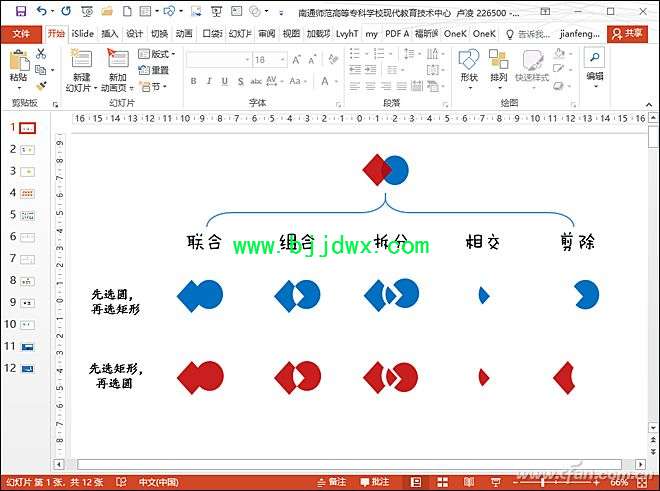Open bullets list dropdown
The width and height of the screenshot is (660, 491).
(359, 53)
